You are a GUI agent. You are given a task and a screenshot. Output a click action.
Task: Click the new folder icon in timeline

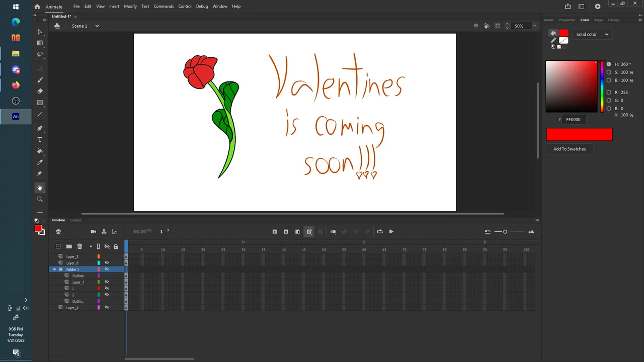[69, 246]
